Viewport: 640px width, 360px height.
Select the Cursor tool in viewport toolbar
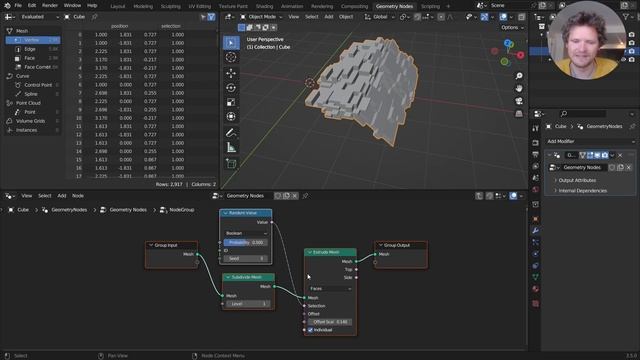pos(231,58)
